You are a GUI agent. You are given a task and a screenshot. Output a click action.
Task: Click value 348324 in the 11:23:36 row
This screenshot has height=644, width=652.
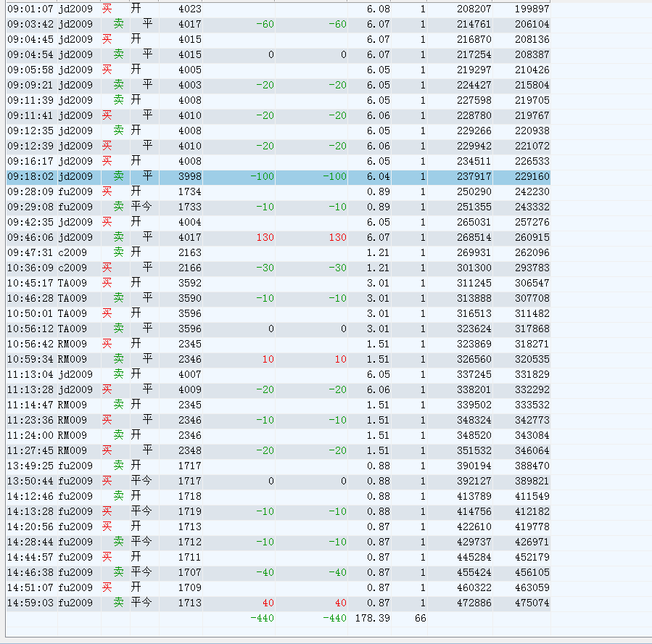pyautogui.click(x=474, y=421)
